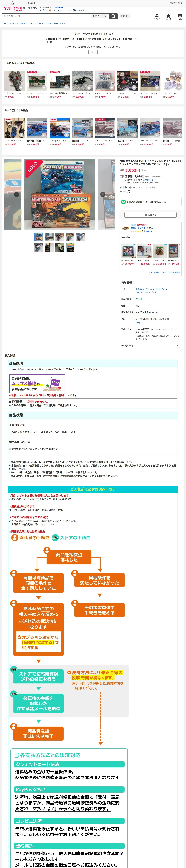Viewport: 186px width, 868px height.
Task: Select second photo thumbnail in top row
Action: 49,237
